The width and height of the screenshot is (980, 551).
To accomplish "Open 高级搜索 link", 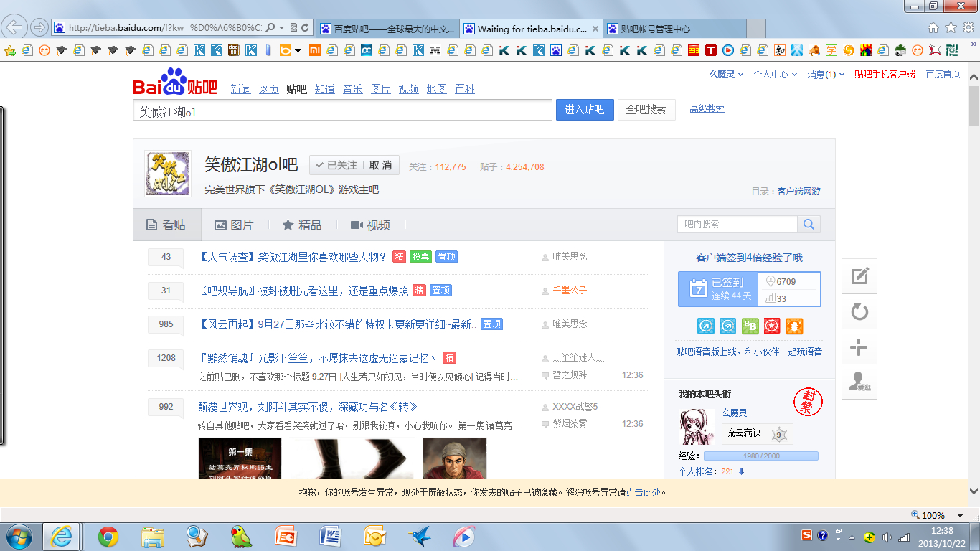I will click(x=707, y=108).
